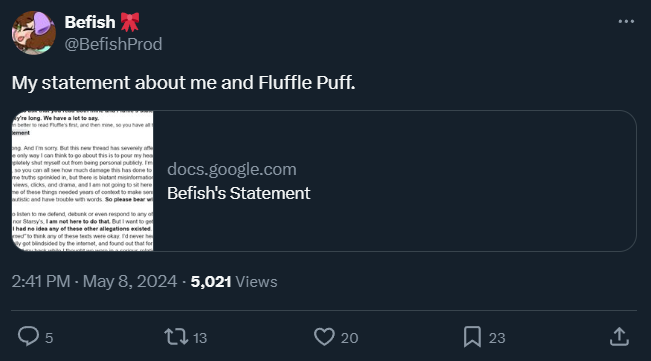Open the share upload icon
This screenshot has width=651, height=361.
619,337
